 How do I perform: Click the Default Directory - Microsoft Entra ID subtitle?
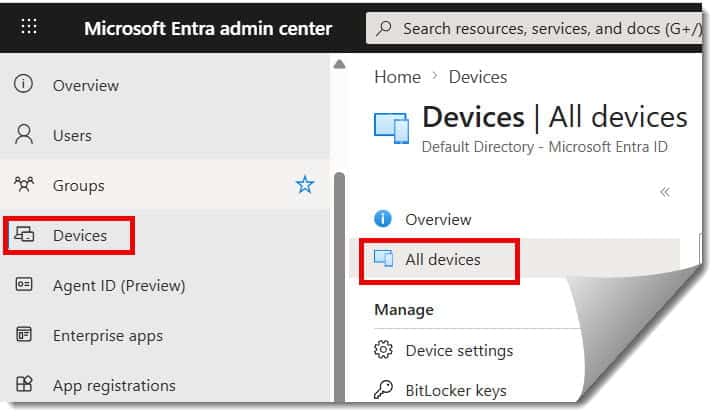pyautogui.click(x=545, y=147)
